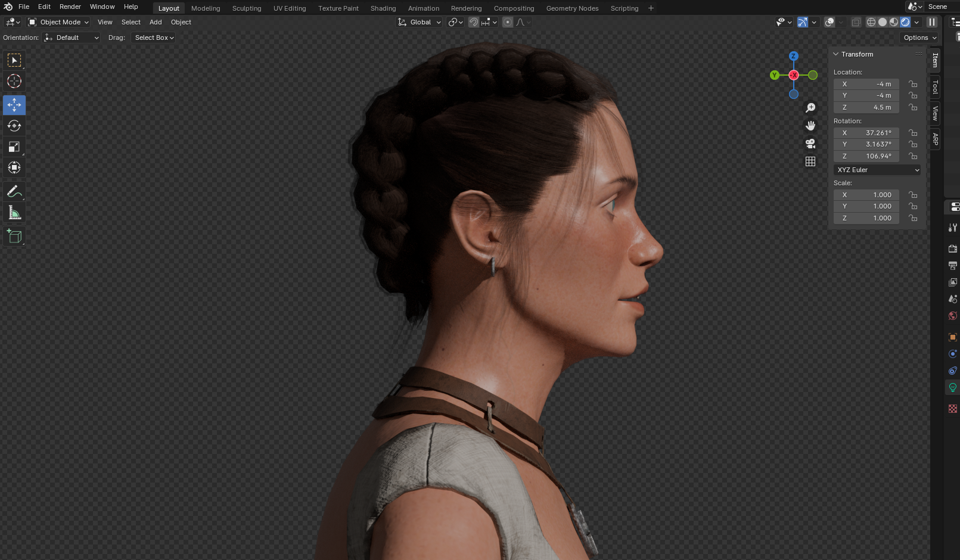Collapse the Transform panel

click(x=836, y=54)
